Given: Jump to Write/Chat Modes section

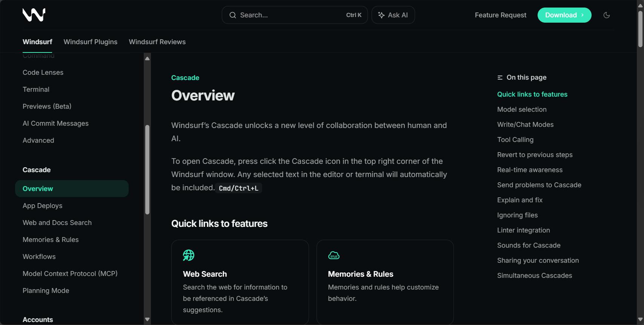Looking at the screenshot, I should pyautogui.click(x=526, y=125).
